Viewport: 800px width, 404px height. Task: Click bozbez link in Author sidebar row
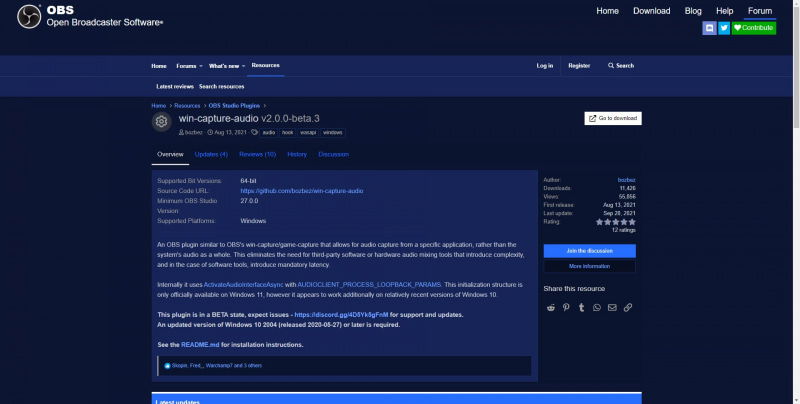pyautogui.click(x=627, y=180)
